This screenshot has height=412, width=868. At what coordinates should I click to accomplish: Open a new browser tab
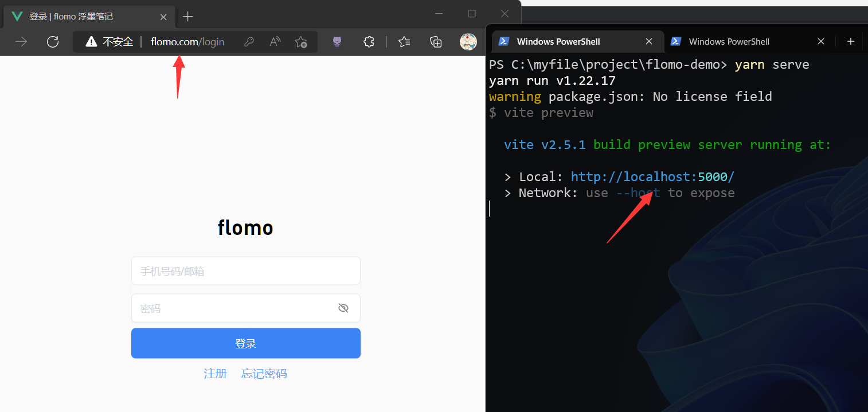(x=187, y=17)
